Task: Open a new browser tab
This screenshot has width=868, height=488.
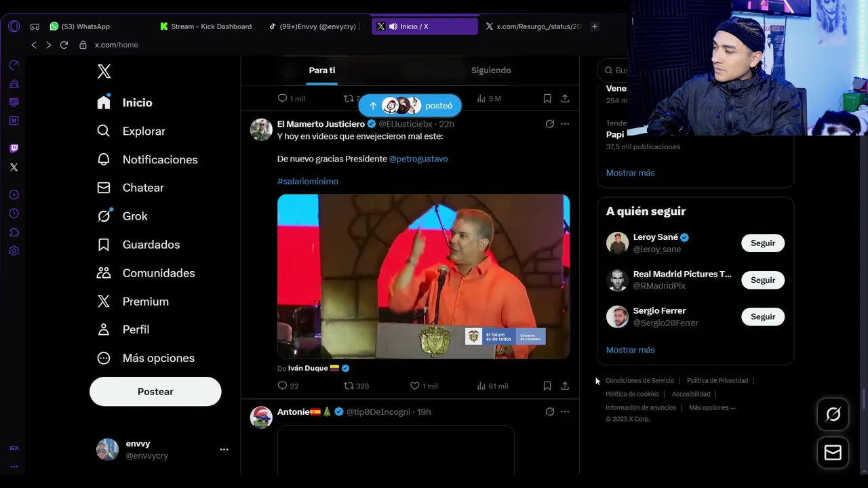Action: click(x=595, y=26)
